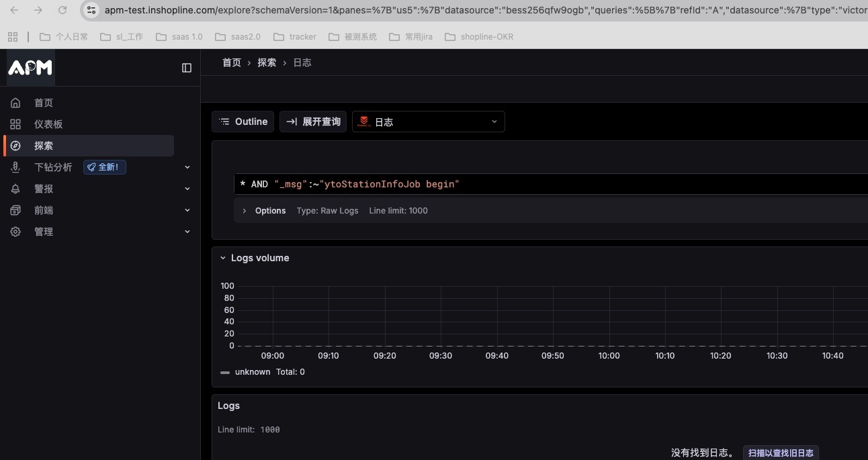Toggle the sidebar dock icon
The height and width of the screenshot is (460, 868).
[187, 68]
